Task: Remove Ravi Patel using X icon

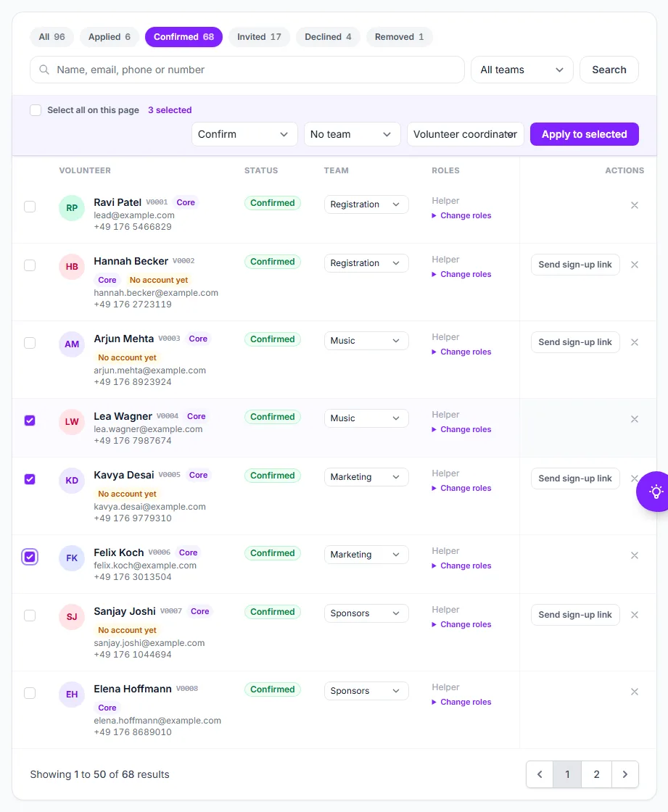Action: coord(635,206)
